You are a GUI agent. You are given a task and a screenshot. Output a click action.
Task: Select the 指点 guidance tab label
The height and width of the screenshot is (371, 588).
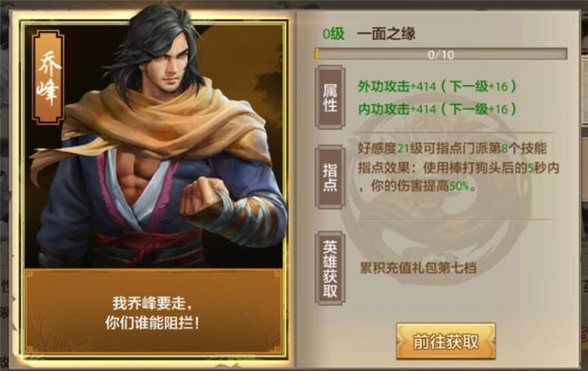(330, 177)
